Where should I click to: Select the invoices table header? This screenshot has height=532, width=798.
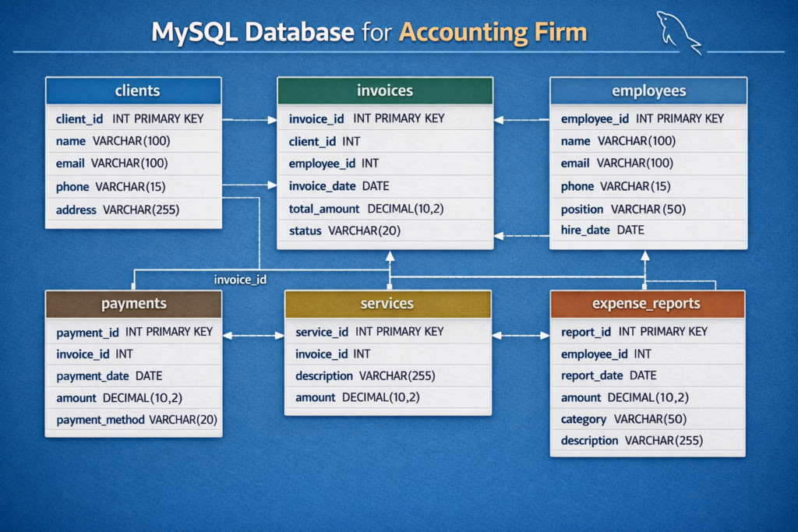[385, 90]
